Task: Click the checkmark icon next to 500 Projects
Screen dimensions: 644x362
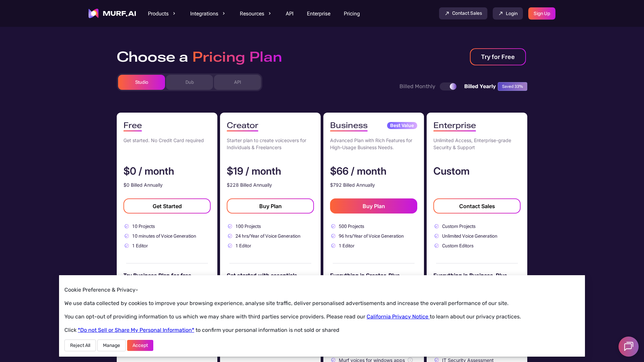Action: tap(333, 226)
